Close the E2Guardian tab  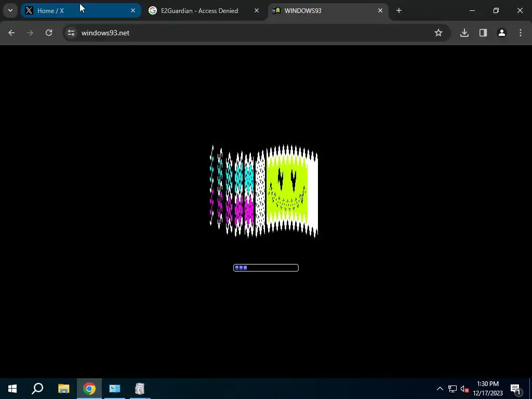(257, 10)
